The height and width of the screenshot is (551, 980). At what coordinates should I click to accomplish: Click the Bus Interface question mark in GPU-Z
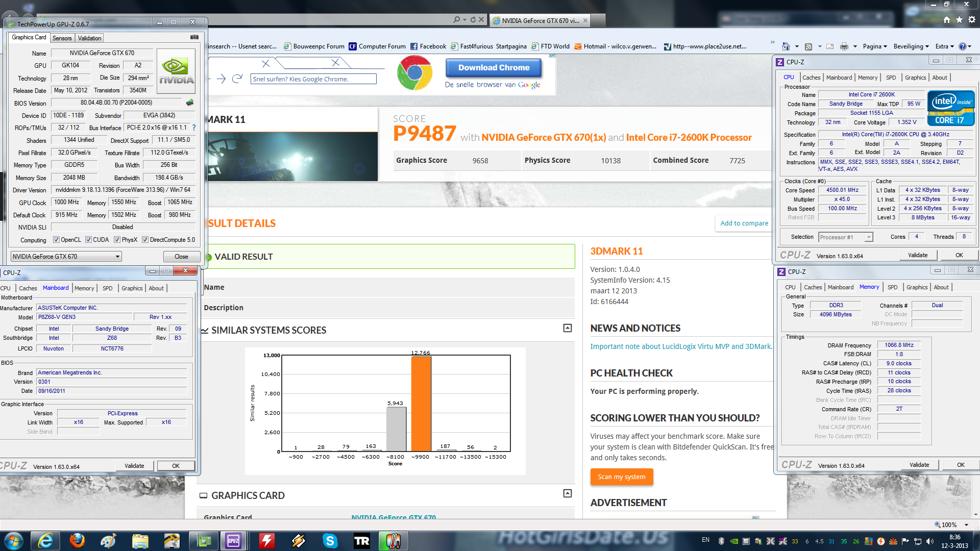tap(194, 128)
